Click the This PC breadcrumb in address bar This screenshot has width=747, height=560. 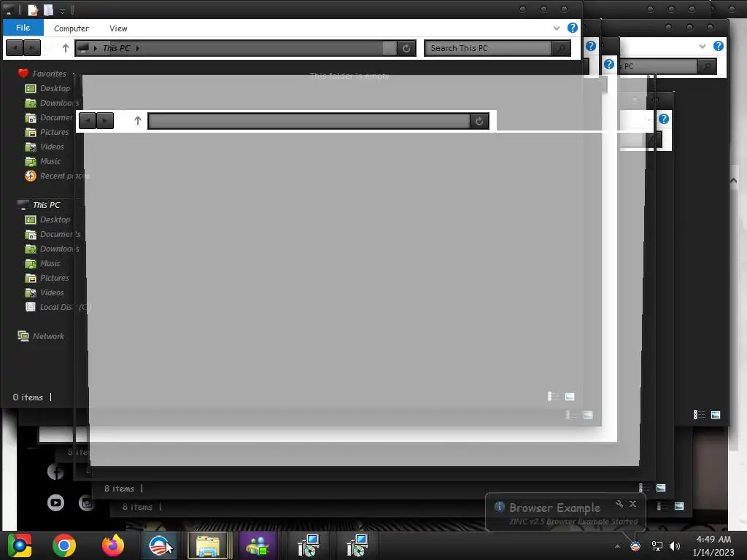(116, 48)
